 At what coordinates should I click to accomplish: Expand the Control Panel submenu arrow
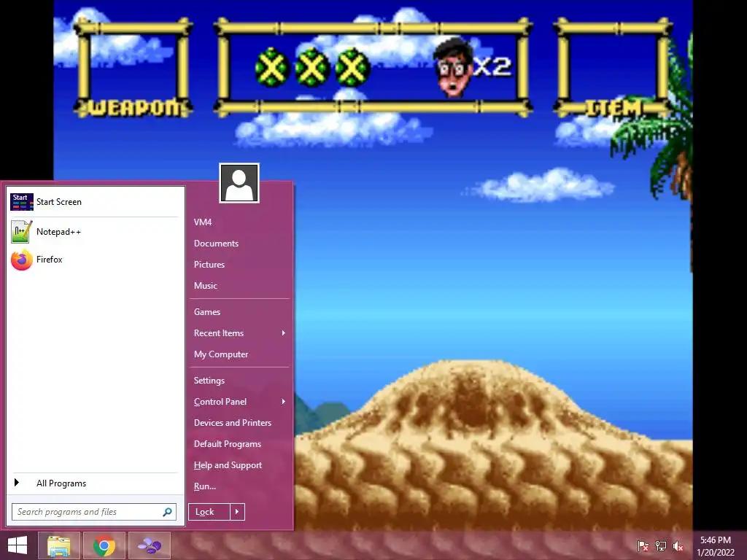point(284,402)
